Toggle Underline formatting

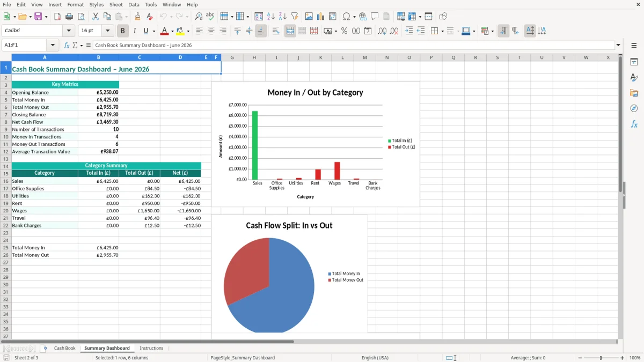coord(145,31)
